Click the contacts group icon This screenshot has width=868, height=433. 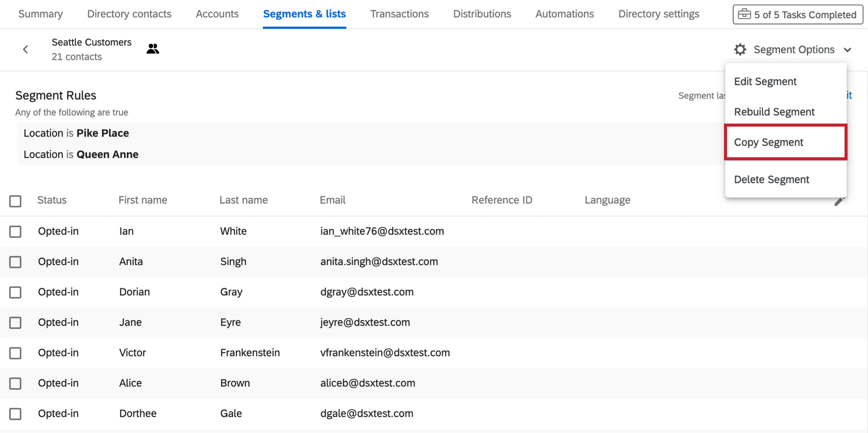click(153, 49)
